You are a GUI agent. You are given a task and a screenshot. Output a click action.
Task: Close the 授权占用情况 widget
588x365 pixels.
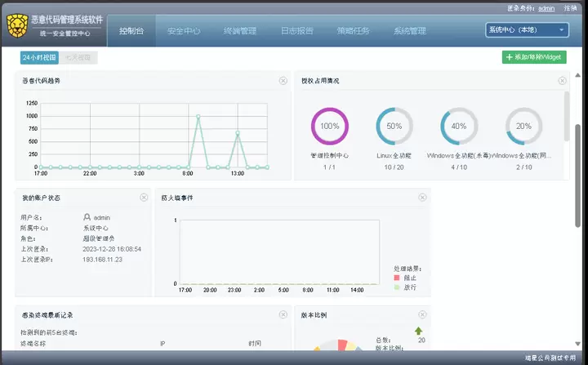click(562, 81)
